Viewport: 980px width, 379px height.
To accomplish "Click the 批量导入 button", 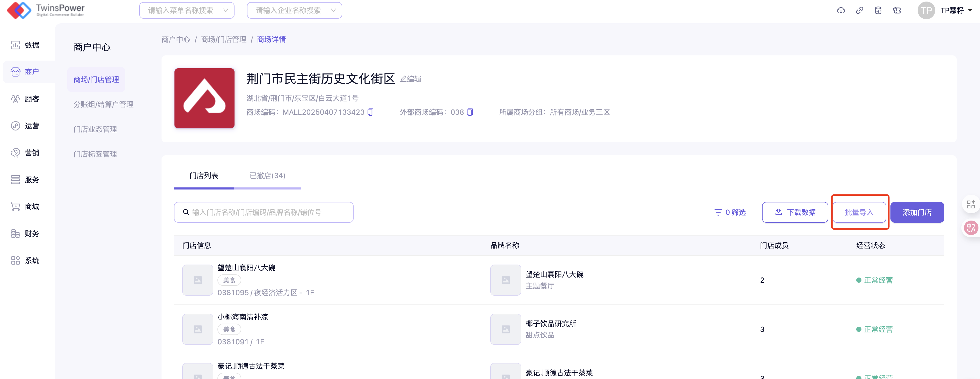I will 859,212.
